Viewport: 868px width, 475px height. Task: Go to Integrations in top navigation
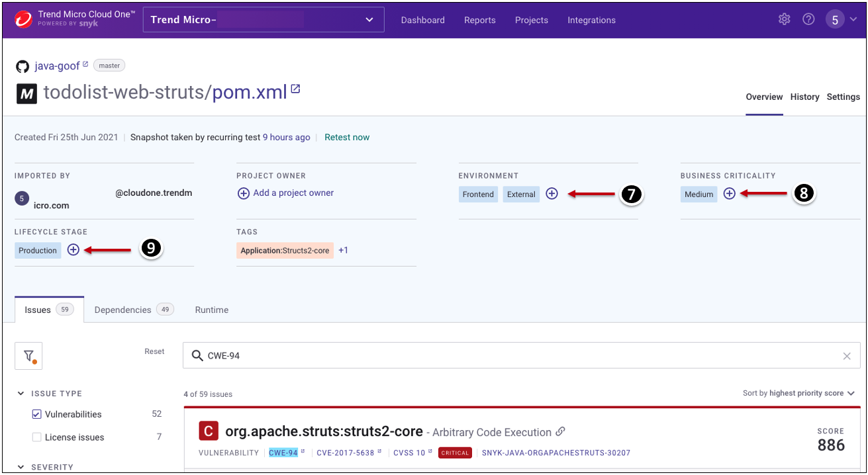591,20
